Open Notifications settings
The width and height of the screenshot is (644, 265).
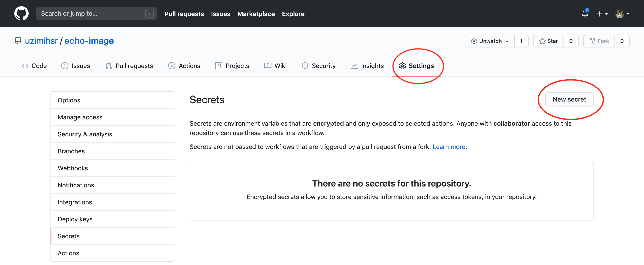pyautogui.click(x=113, y=185)
